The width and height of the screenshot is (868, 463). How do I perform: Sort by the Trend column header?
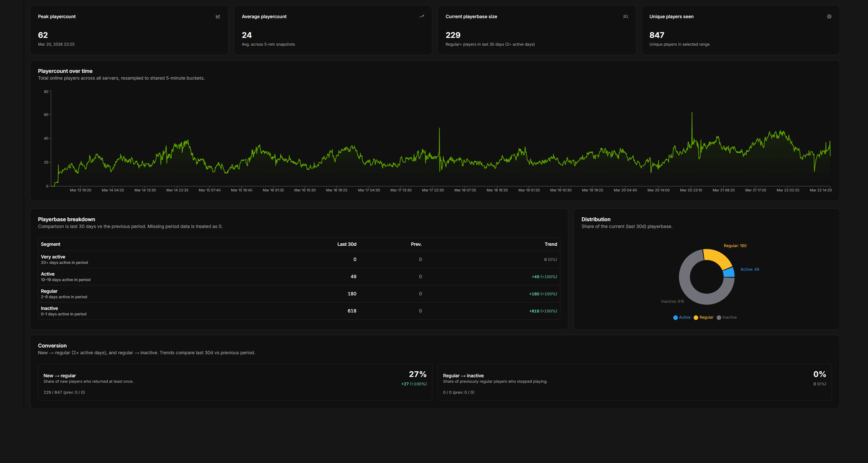tap(551, 244)
